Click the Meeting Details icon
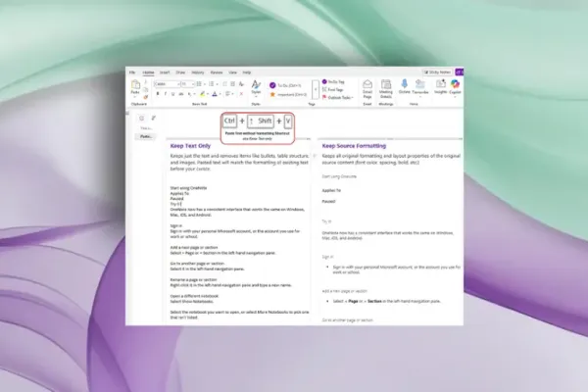The height and width of the screenshot is (392, 588). [x=386, y=88]
